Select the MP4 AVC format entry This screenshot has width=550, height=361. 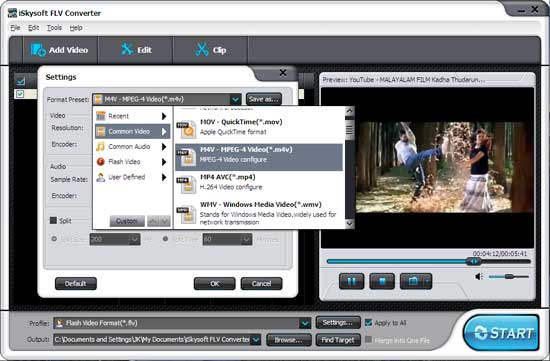[259, 182]
